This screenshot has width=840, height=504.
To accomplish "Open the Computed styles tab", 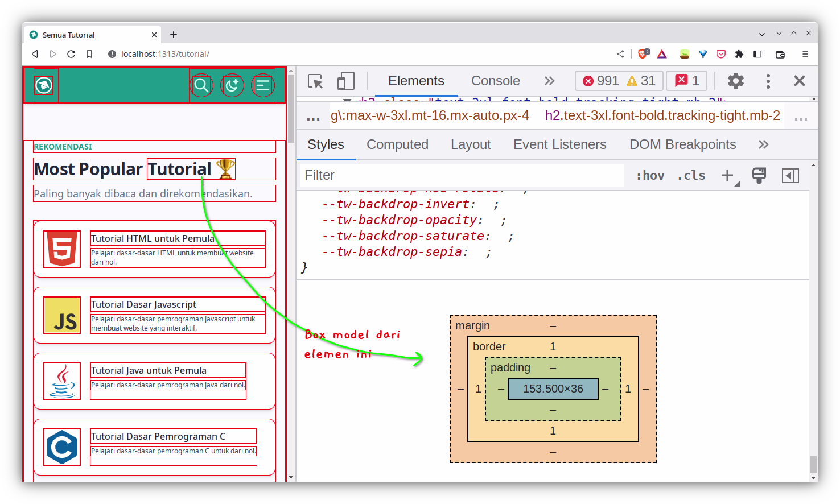I will [x=397, y=144].
